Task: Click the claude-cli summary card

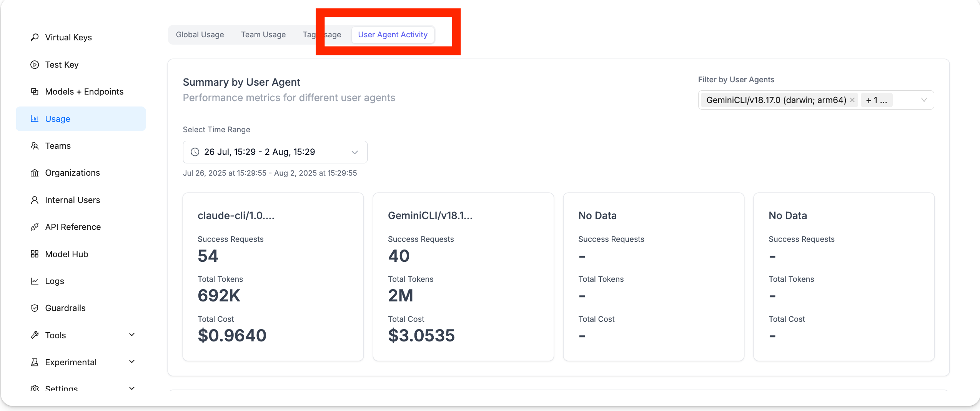Action: [x=273, y=276]
